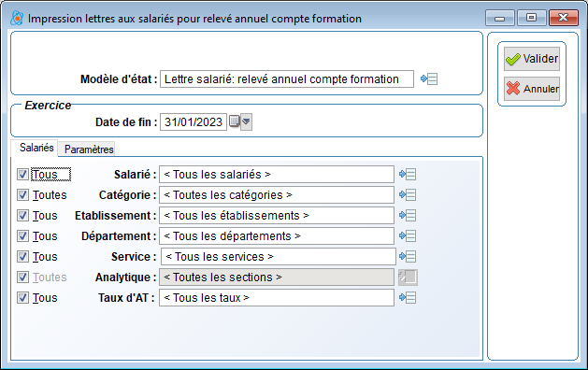This screenshot has height=370, width=588.
Task: Open selection list for Service field
Action: (408, 257)
